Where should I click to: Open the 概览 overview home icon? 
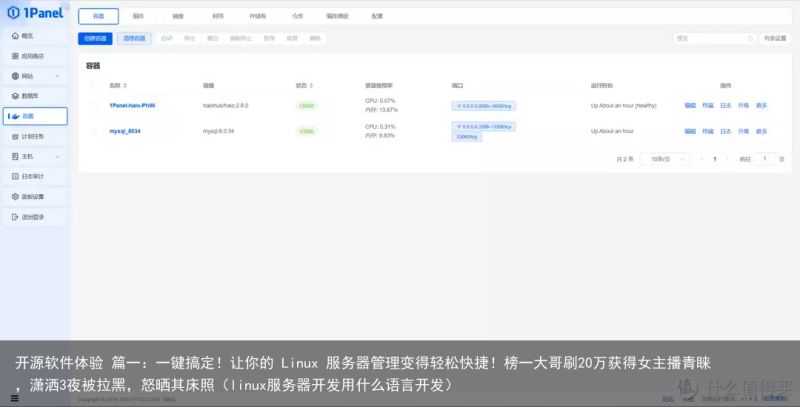click(x=15, y=36)
